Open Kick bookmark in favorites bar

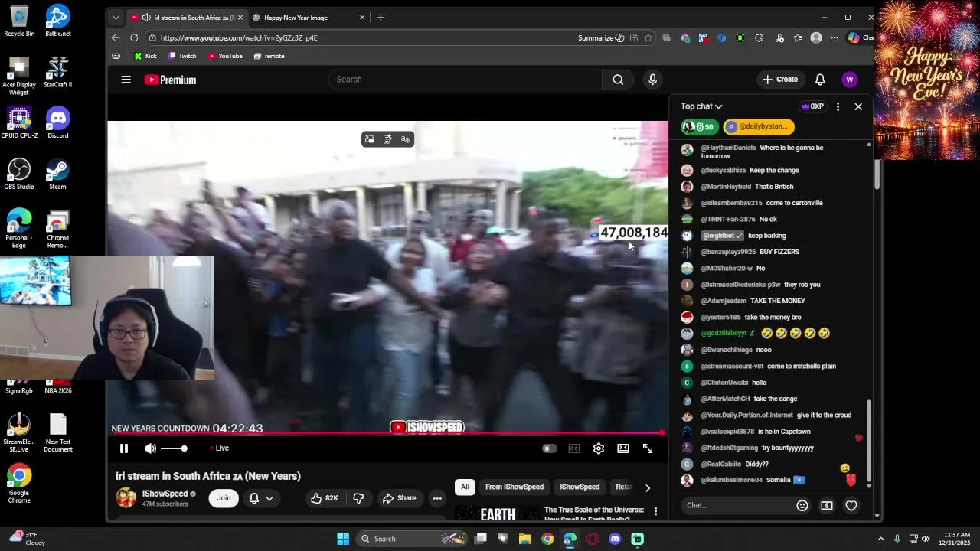[x=145, y=56]
